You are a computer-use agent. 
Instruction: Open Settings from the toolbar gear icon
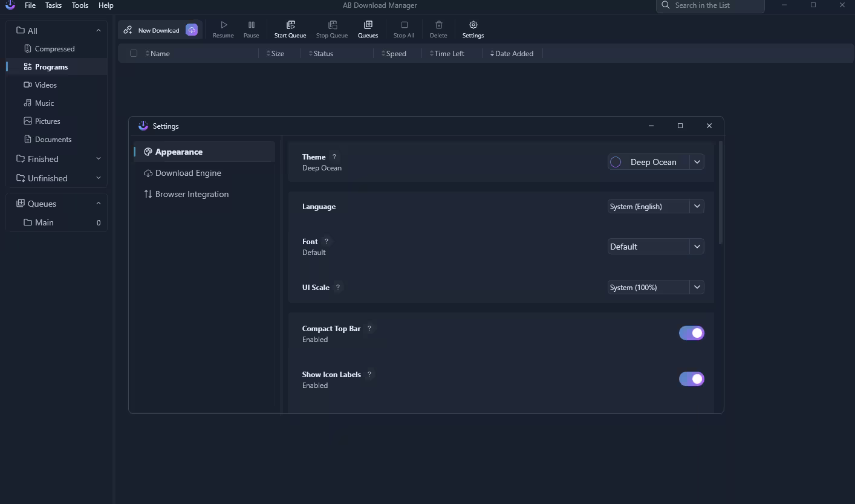coord(473,25)
